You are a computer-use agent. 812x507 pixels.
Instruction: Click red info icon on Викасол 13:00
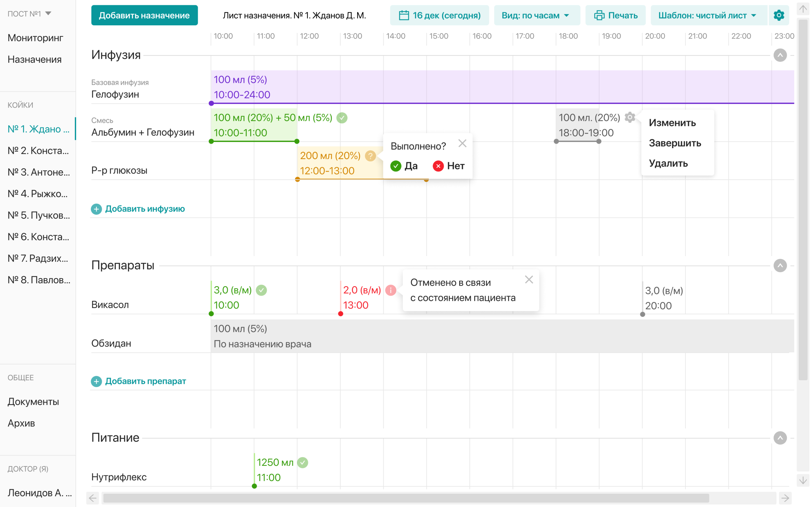tap(390, 290)
